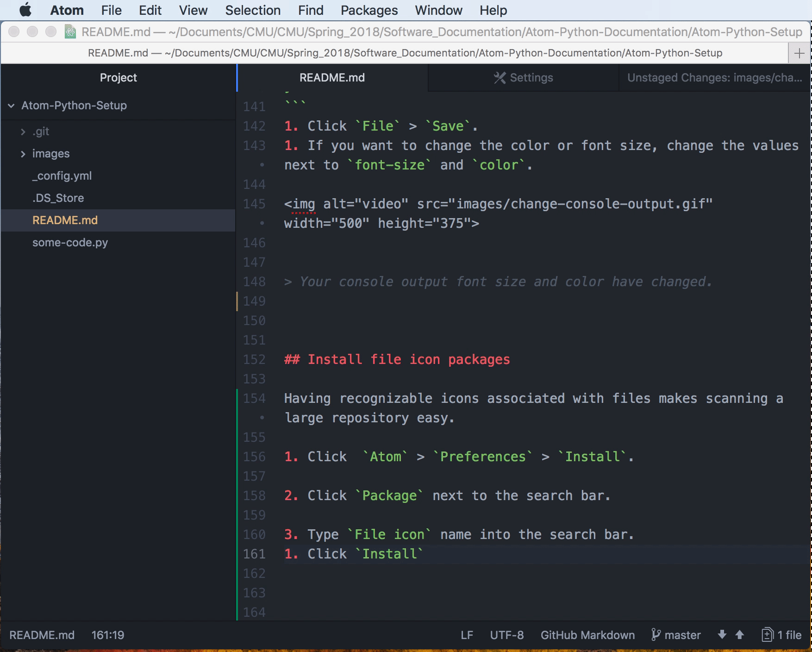Open the File menu
The image size is (812, 652).
[x=111, y=10]
